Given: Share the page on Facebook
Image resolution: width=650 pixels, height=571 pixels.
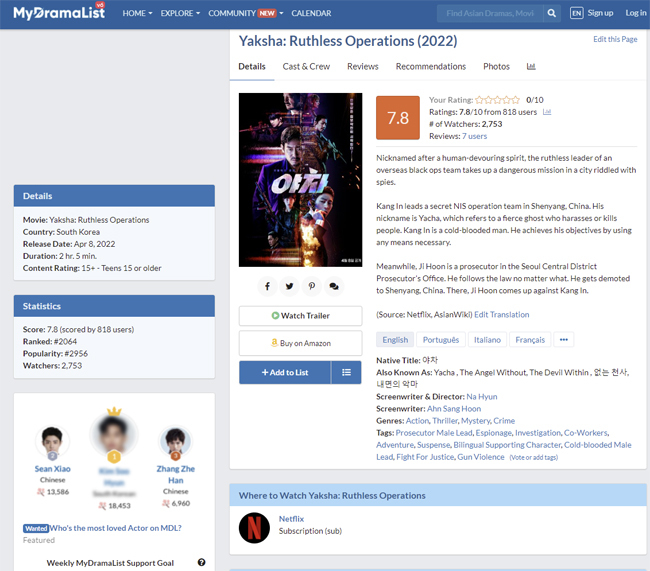Looking at the screenshot, I should pyautogui.click(x=267, y=286).
